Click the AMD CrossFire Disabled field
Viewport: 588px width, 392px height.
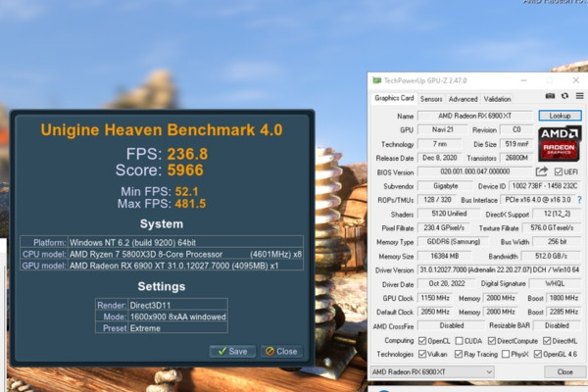tap(452, 325)
